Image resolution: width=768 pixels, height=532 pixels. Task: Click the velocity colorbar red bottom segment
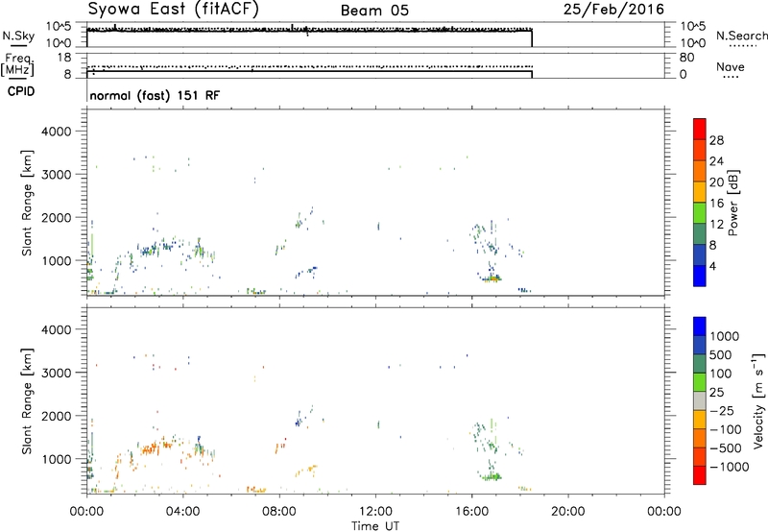click(x=700, y=475)
